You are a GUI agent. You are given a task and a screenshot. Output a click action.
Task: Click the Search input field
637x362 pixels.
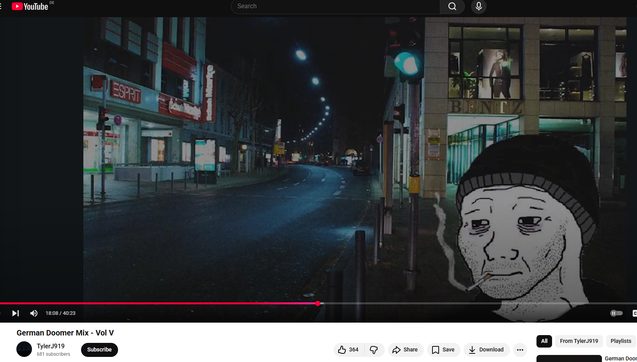pyautogui.click(x=336, y=6)
